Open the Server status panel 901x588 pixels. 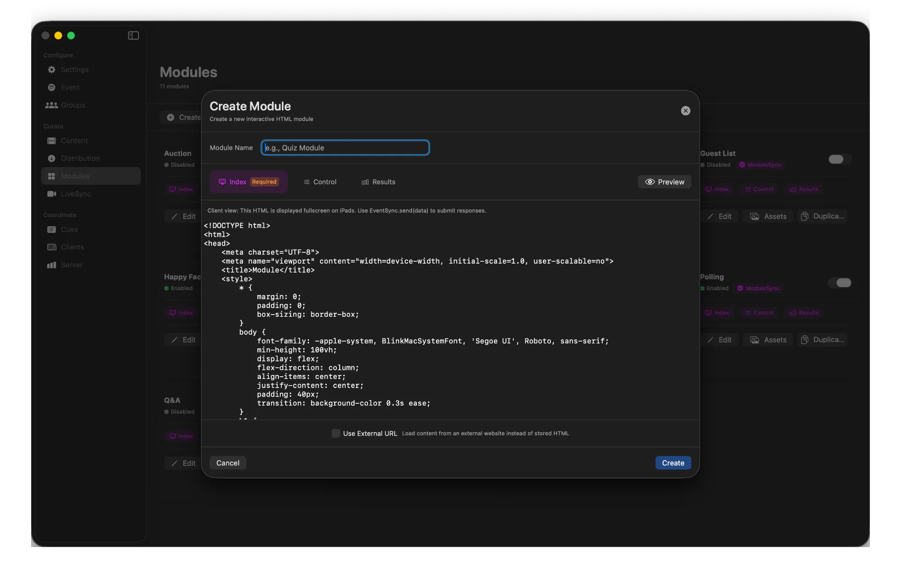[x=72, y=265]
